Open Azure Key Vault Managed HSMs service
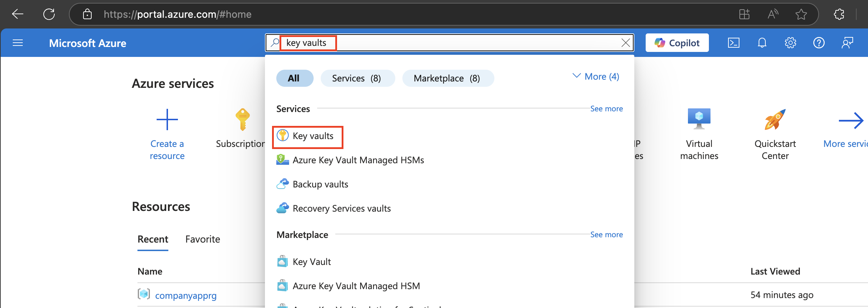Screen dimensions: 868x308 click(x=350, y=160)
